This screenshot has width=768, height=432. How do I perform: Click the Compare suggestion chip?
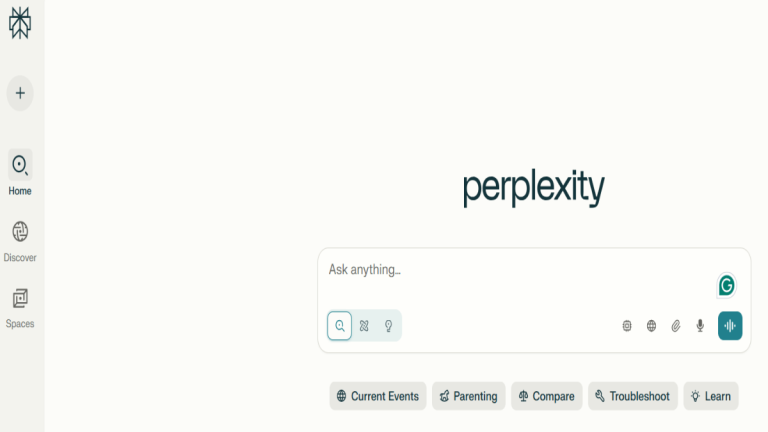point(546,396)
